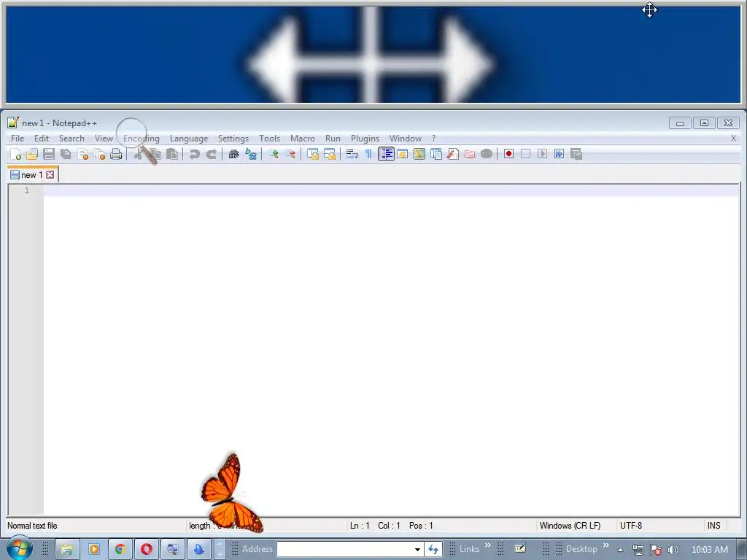The height and width of the screenshot is (560, 747).
Task: Open the ? help menu
Action: point(433,139)
